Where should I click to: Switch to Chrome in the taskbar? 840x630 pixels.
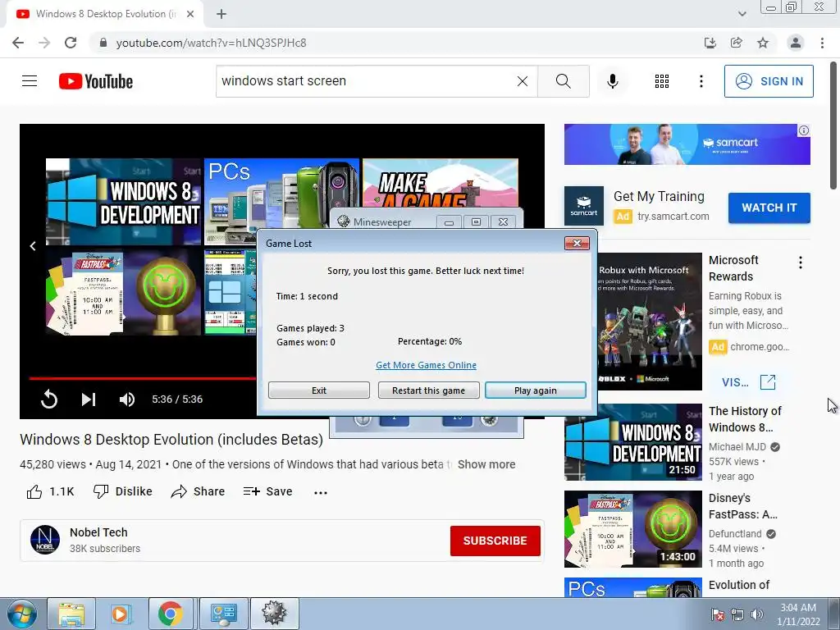pos(171,614)
